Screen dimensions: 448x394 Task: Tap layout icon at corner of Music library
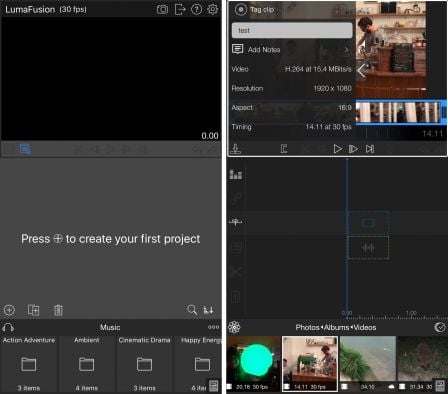[214, 386]
